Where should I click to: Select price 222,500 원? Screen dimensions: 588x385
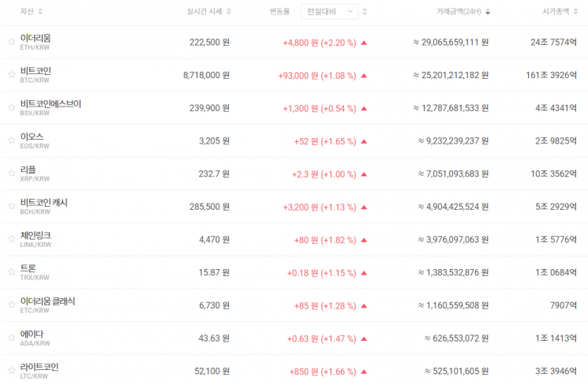point(209,43)
